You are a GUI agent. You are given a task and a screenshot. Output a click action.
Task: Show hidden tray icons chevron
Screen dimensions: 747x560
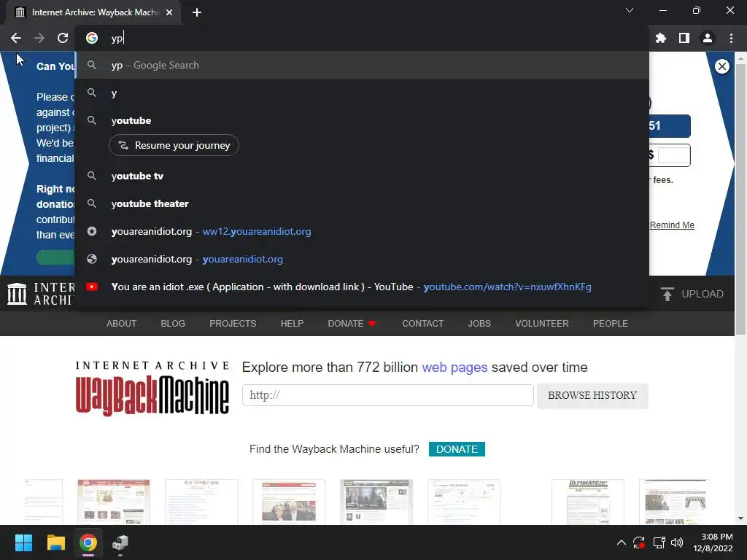(622, 542)
